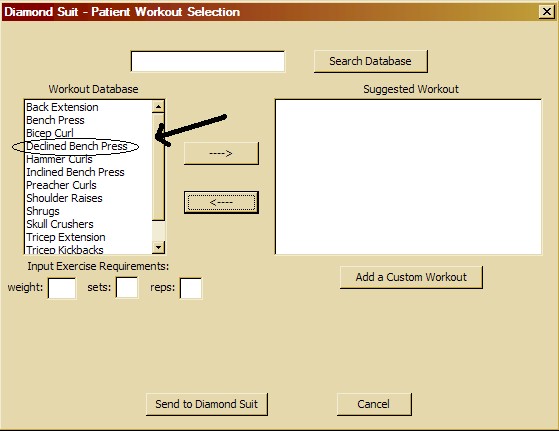Viewport: 559px width, 431px height.
Task: Click the Workout Database scrollbar thumb
Action: (x=158, y=166)
